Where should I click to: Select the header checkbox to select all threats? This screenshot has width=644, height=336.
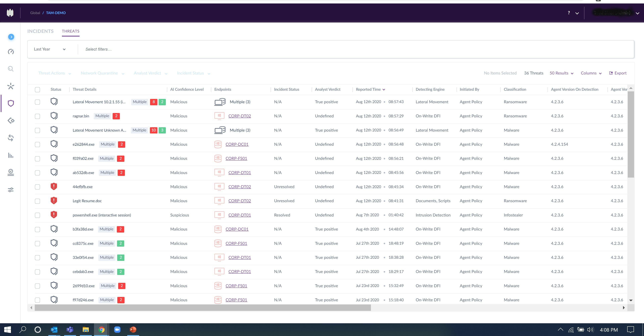[x=37, y=89]
